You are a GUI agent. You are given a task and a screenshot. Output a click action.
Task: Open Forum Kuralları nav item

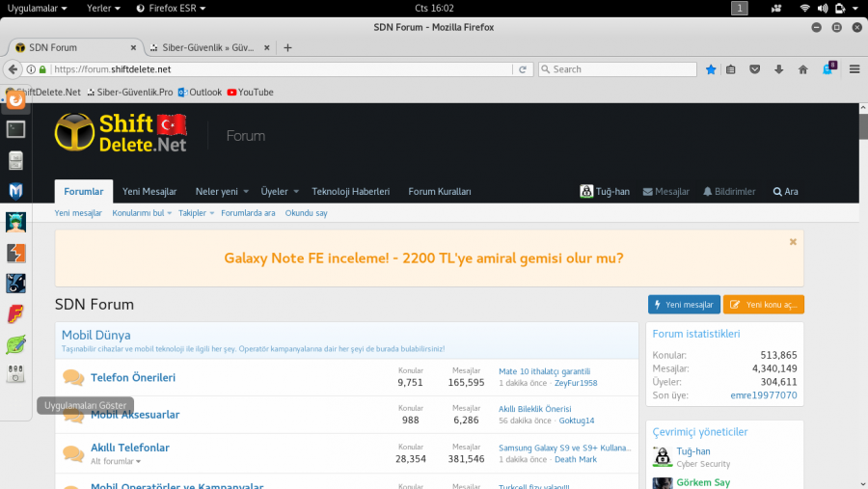(440, 192)
